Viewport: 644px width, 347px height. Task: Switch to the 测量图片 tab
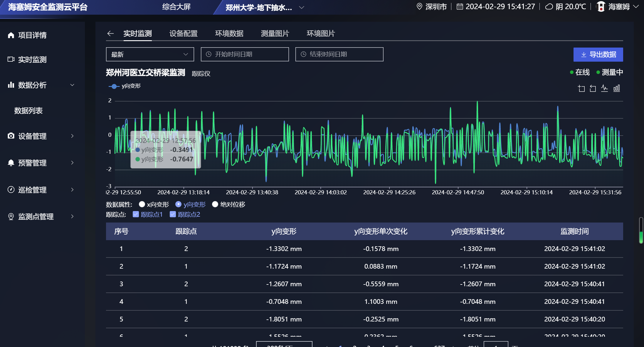point(275,33)
